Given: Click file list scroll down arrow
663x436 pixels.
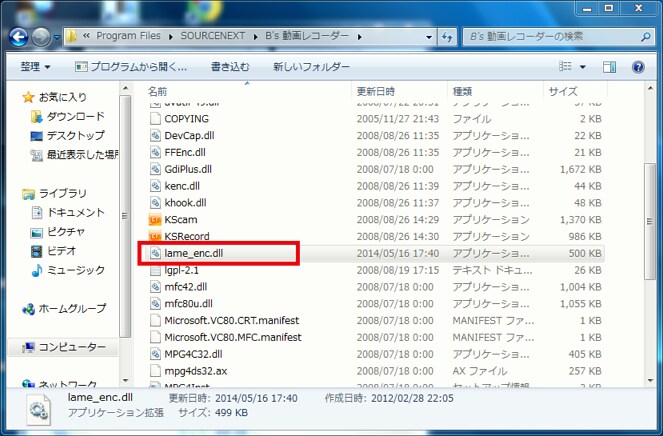Looking at the screenshot, I should click(x=650, y=381).
